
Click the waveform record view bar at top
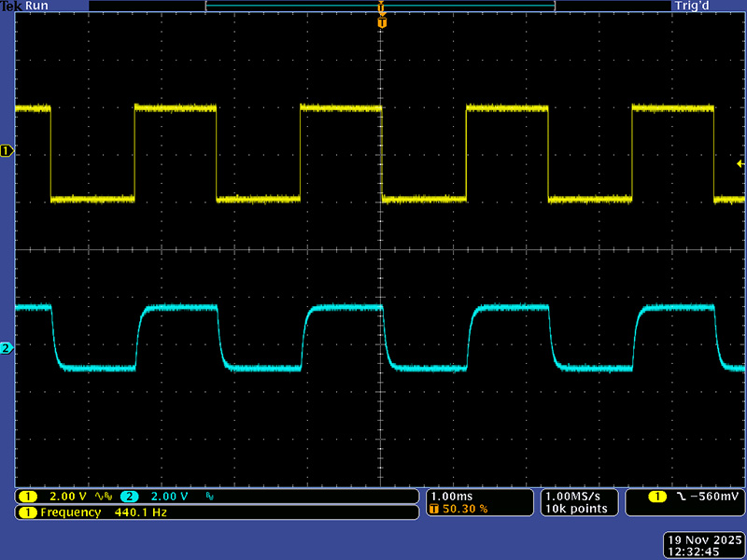coord(380,6)
